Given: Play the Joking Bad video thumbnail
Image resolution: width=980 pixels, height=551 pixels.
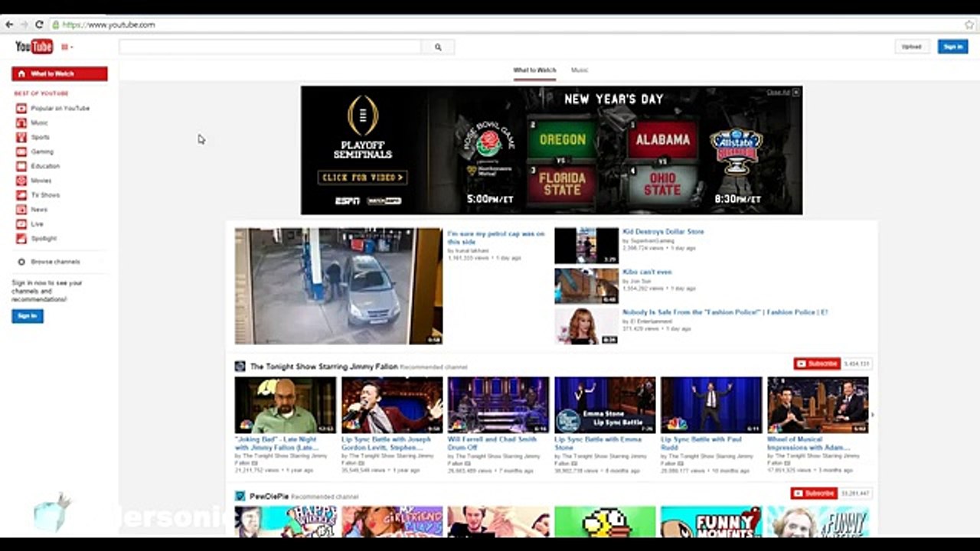Looking at the screenshot, I should pos(286,405).
